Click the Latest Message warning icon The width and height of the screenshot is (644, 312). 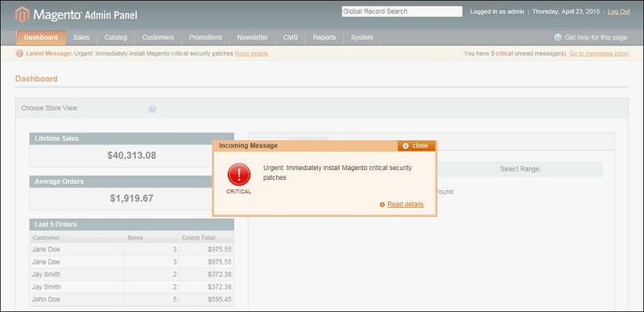tap(19, 53)
